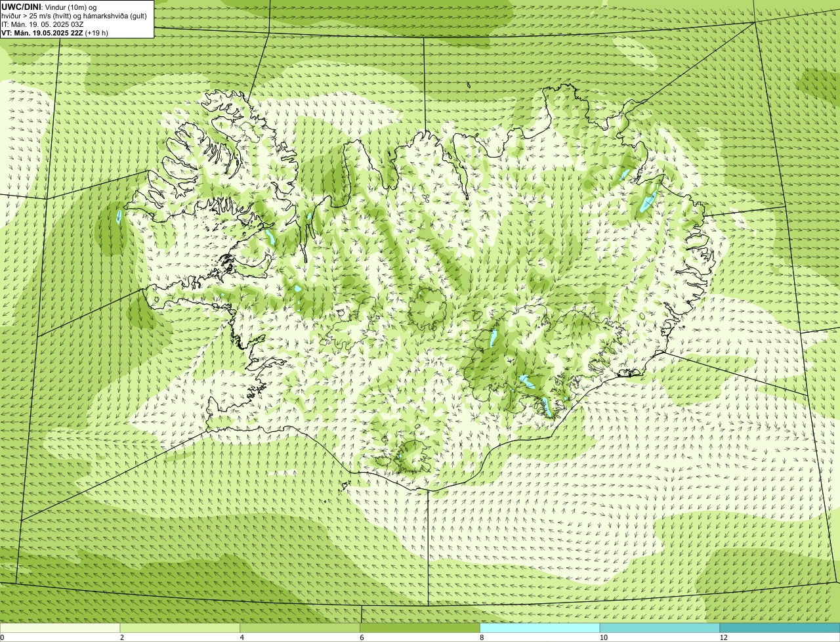Viewport: 840px width, 642px height.
Task: Click the '12' label on the color scale
Action: pyautogui.click(x=723, y=637)
